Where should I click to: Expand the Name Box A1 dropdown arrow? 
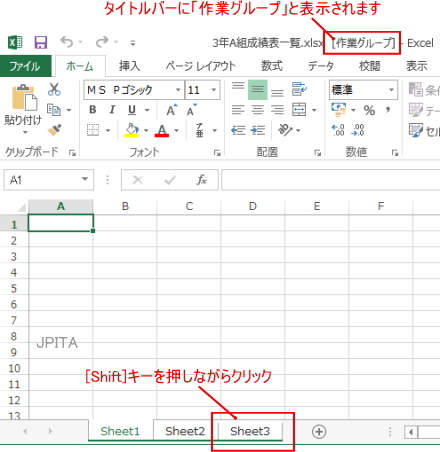tap(85, 179)
